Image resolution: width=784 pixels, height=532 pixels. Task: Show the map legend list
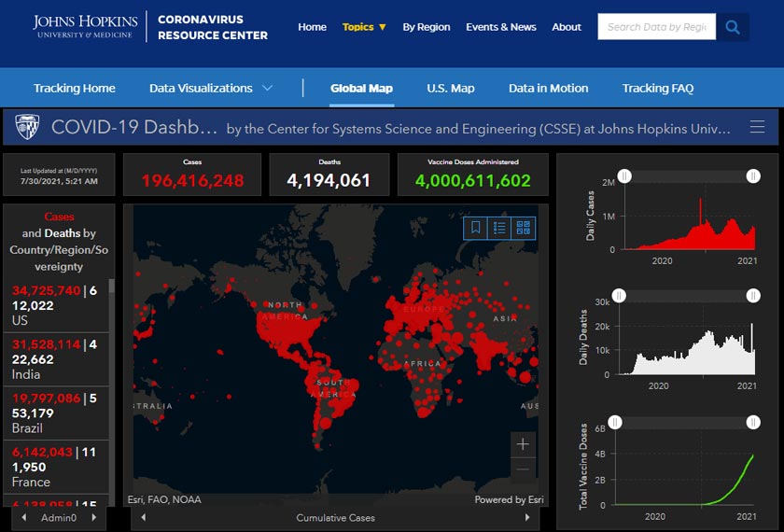(499, 227)
